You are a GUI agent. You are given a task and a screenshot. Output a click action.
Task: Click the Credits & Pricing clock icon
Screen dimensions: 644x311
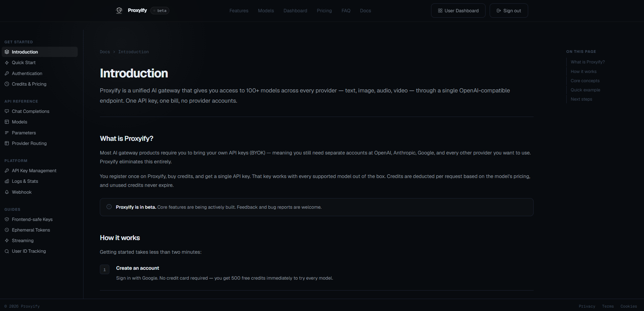(7, 84)
